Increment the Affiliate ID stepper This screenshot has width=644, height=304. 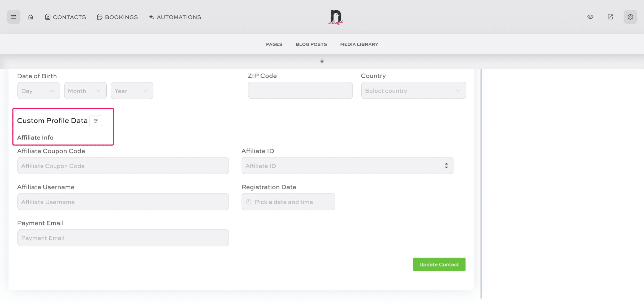click(x=447, y=164)
